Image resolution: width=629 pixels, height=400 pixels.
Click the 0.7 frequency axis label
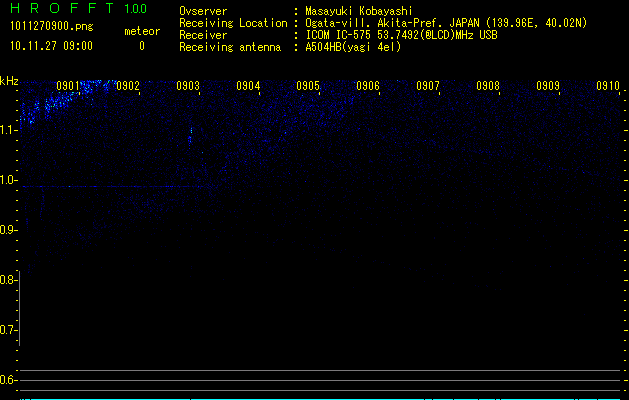point(8,330)
